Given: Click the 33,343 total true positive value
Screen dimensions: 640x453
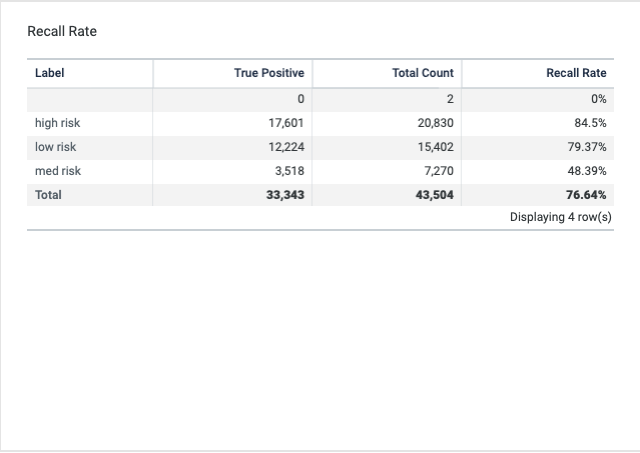Looking at the screenshot, I should [x=285, y=195].
